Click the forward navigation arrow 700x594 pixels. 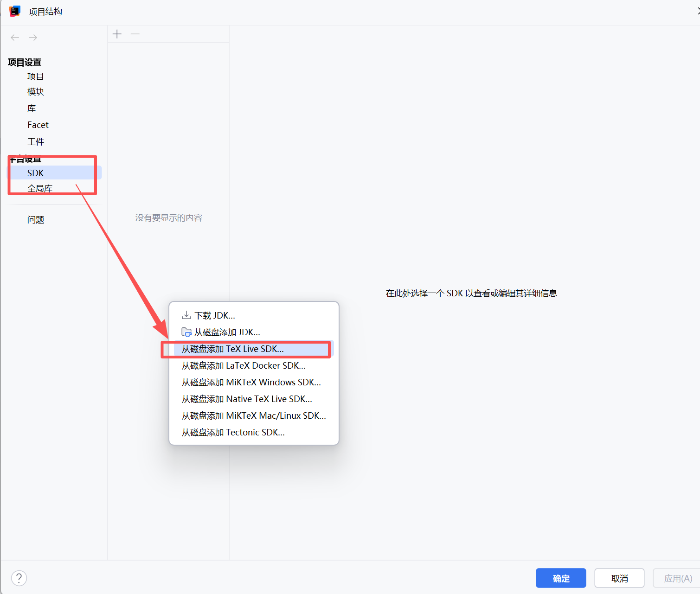33,38
